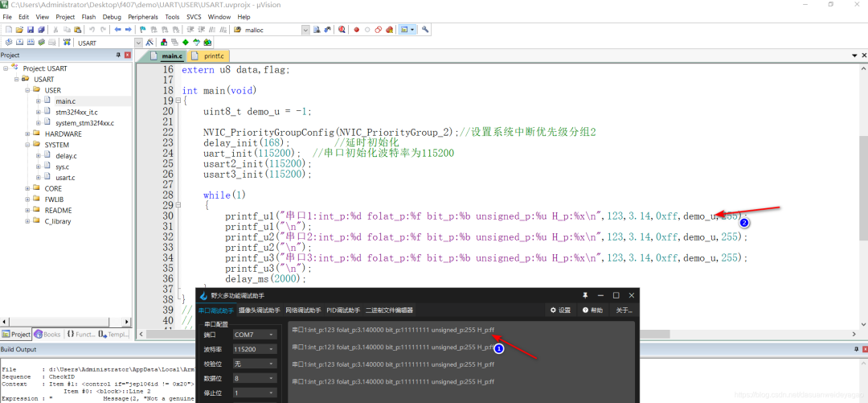Expand the FWLIB group in project tree

[x=27, y=199]
